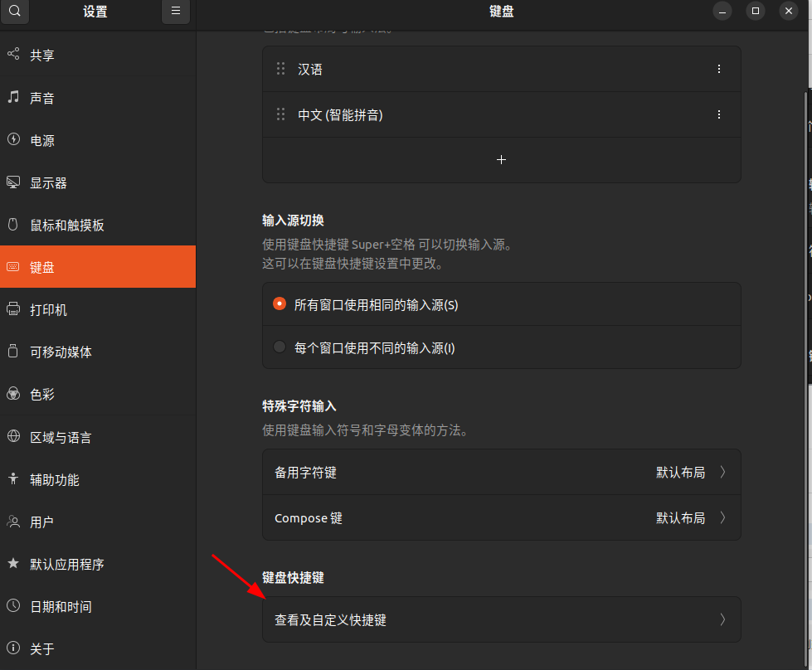Minimize the settings window
812x670 pixels.
722,11
